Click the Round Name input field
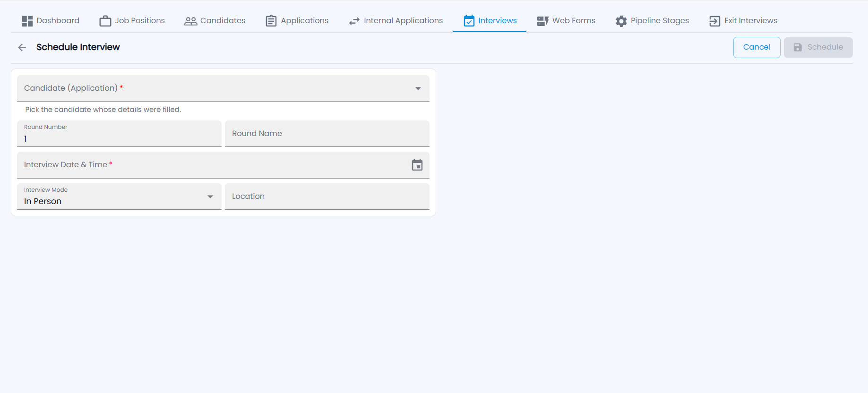 point(327,134)
